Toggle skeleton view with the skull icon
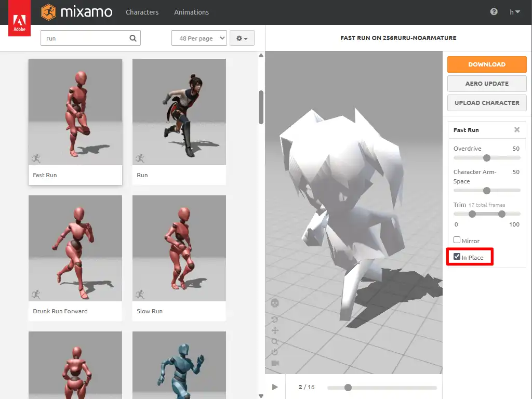Image resolution: width=532 pixels, height=399 pixels. [275, 303]
